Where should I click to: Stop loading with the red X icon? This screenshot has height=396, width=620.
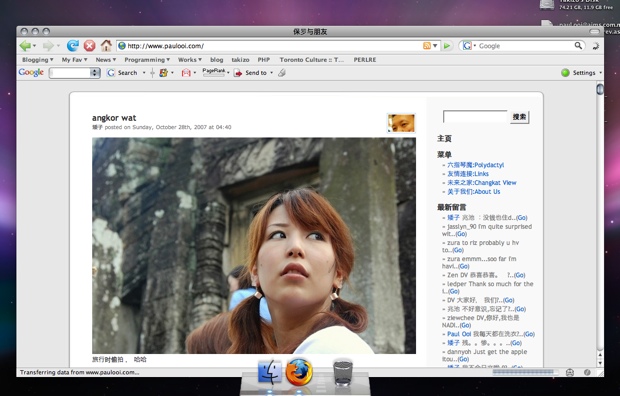point(89,46)
